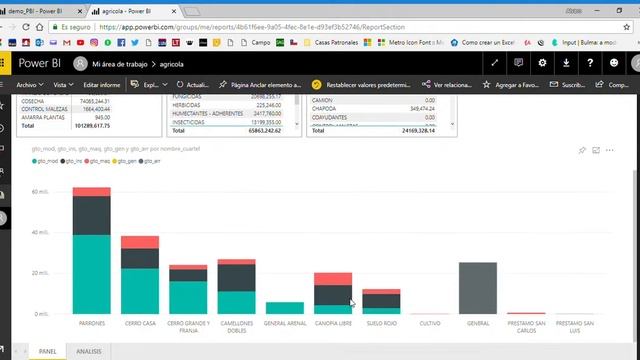Open focus mode on the bar chart
Image resolution: width=640 pixels, height=360 pixels.
596,150
